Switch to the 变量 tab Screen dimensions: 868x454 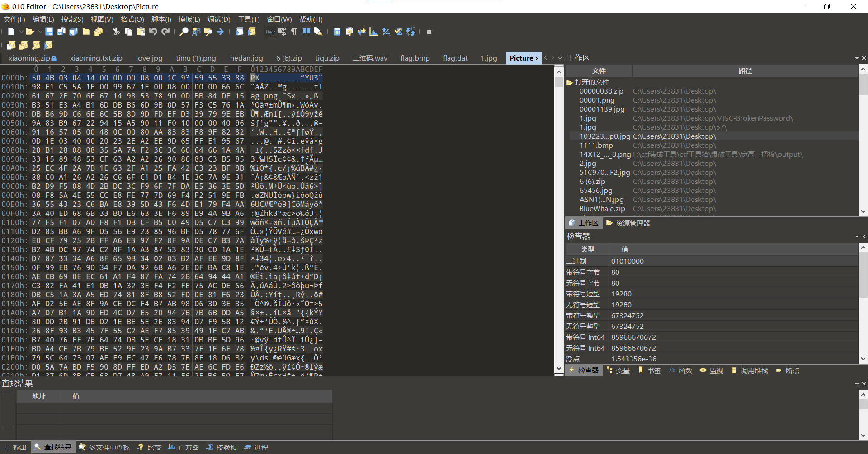click(x=618, y=370)
